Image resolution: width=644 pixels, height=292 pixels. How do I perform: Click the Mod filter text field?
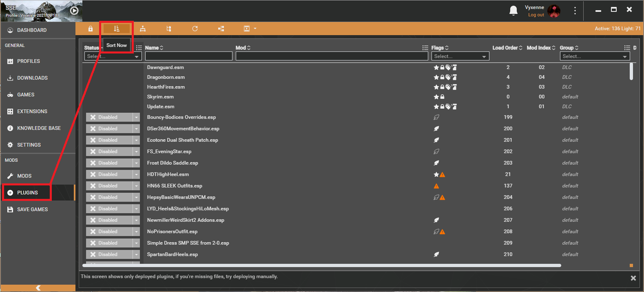[332, 56]
